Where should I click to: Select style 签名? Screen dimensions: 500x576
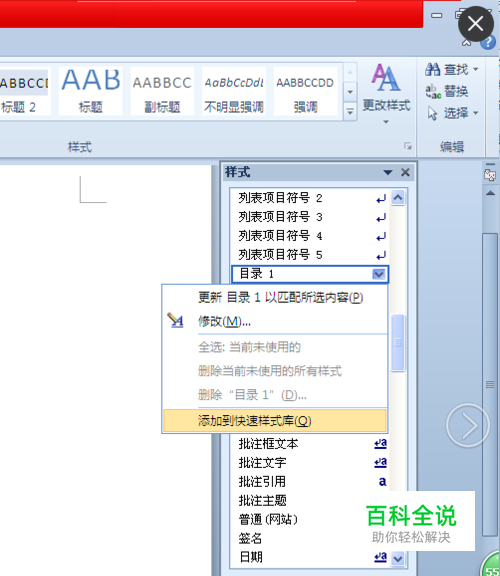tap(310, 539)
